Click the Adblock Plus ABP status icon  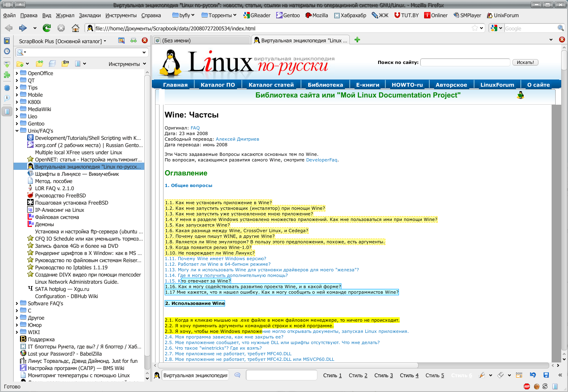[527, 386]
